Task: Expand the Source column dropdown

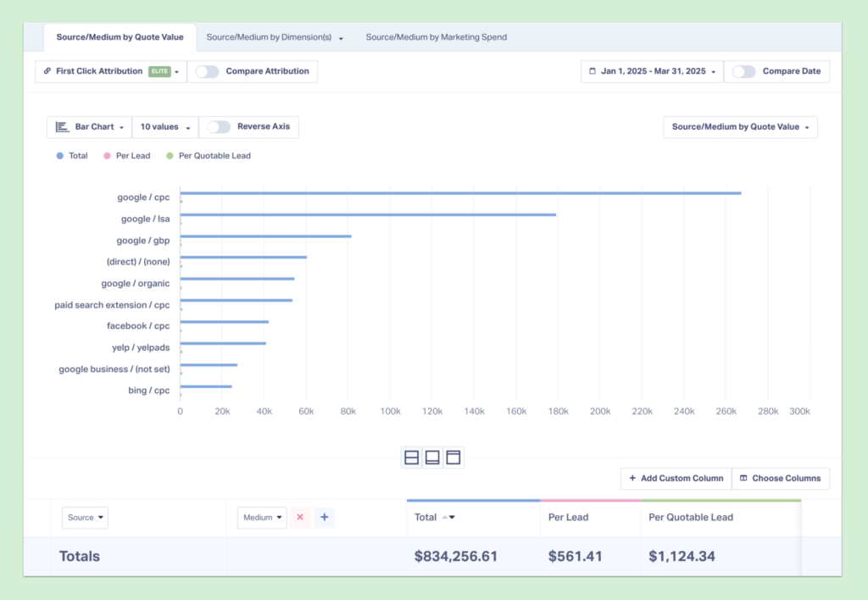Action: pos(85,517)
